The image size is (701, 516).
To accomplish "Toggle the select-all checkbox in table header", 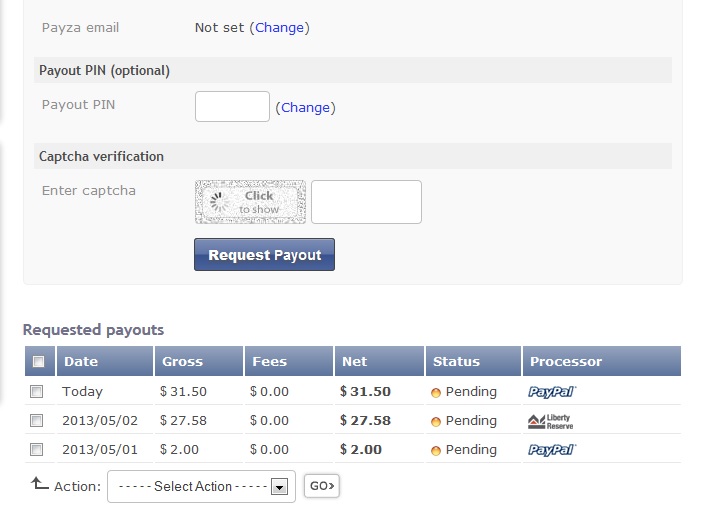I will click(x=38, y=362).
